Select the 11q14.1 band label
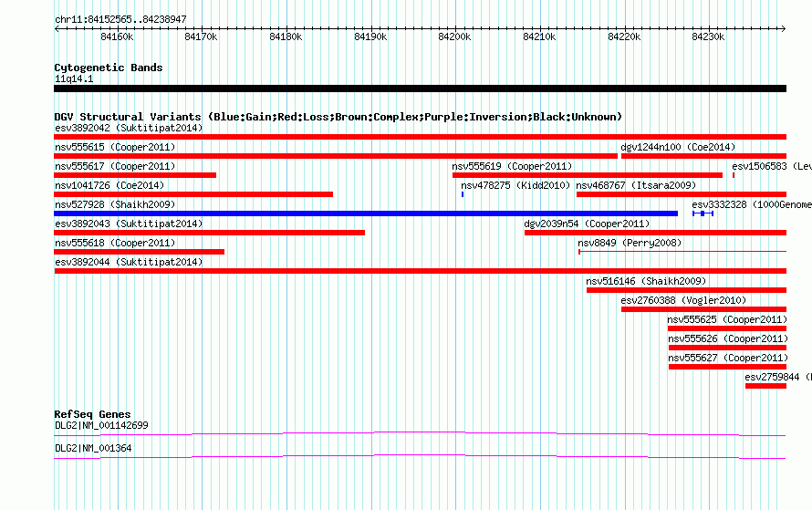This screenshot has height=510, width=812. pos(74,78)
